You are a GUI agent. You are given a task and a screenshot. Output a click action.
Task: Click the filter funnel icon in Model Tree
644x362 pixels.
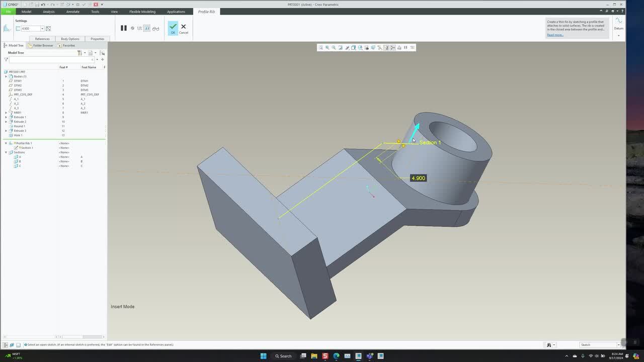pyautogui.click(x=6, y=60)
